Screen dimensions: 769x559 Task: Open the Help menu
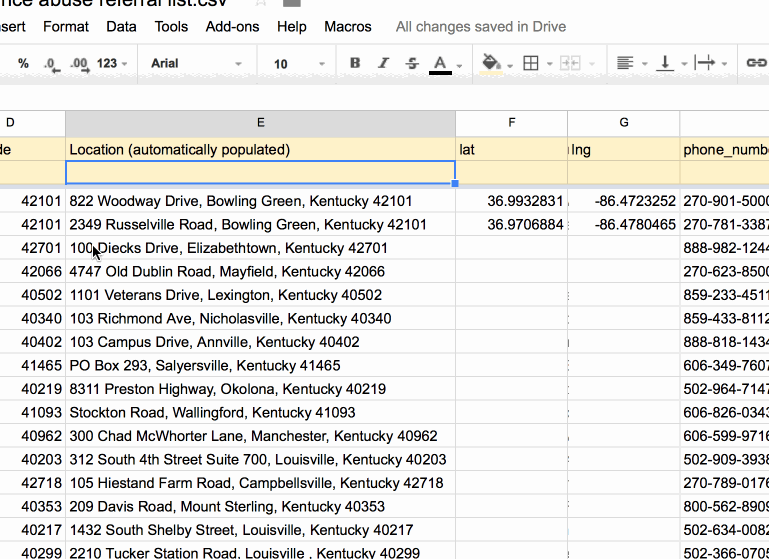tap(292, 26)
